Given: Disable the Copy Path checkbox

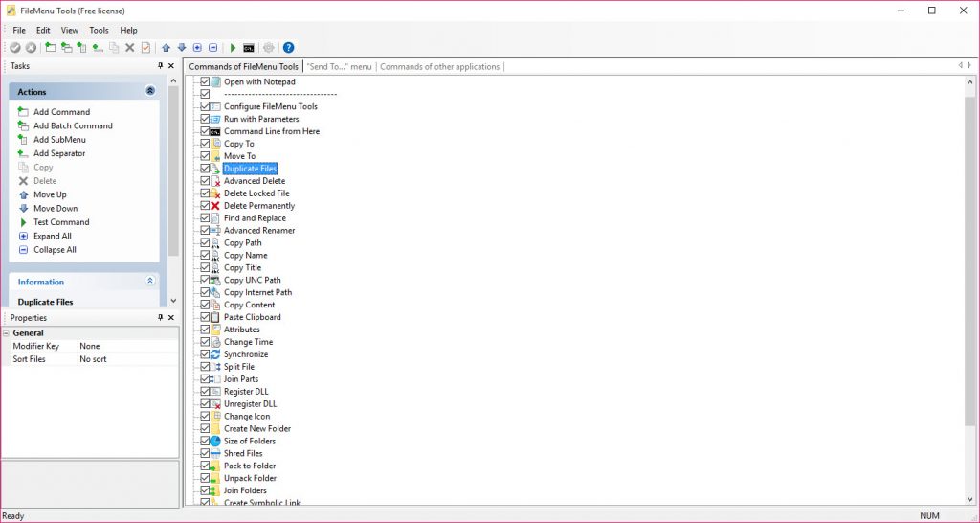Looking at the screenshot, I should (205, 242).
